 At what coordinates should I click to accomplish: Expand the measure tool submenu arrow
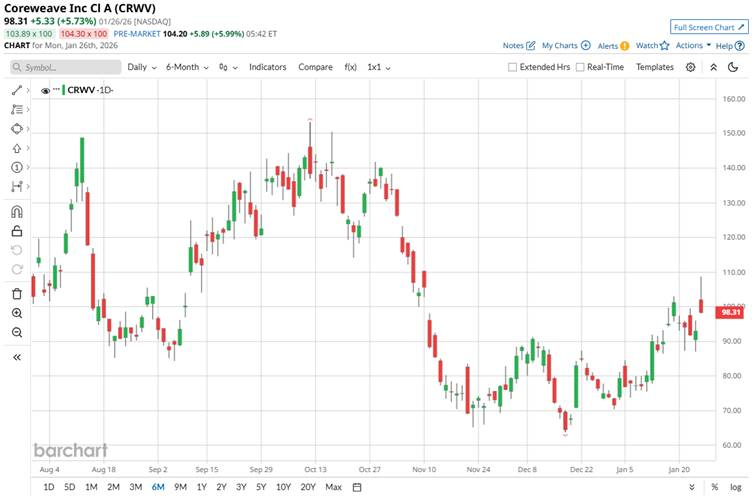[28, 186]
